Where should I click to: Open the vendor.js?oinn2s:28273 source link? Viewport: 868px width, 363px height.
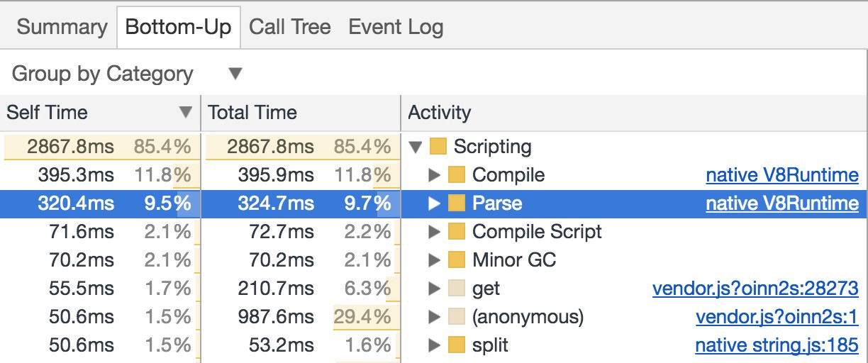(x=755, y=289)
